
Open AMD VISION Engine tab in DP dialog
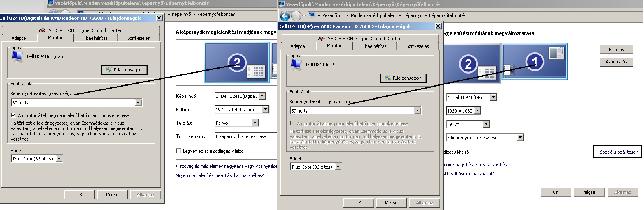pos(360,38)
